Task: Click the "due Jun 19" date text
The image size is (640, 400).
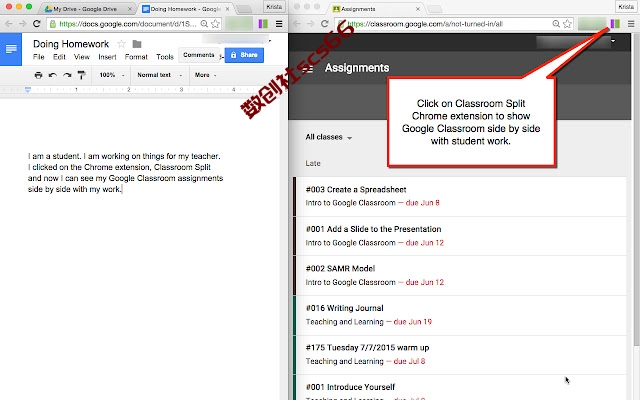Action: 413,322
